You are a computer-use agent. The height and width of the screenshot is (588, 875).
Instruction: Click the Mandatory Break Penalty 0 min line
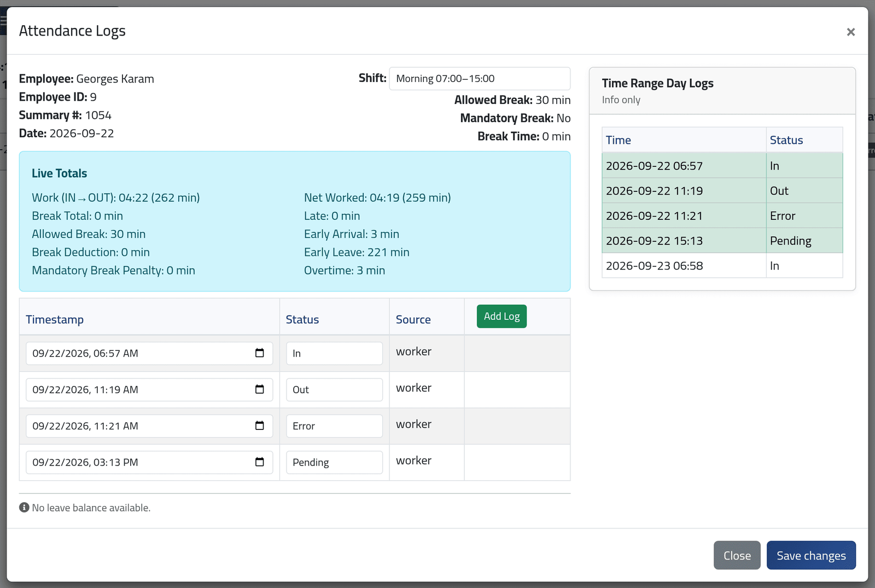pyautogui.click(x=113, y=270)
